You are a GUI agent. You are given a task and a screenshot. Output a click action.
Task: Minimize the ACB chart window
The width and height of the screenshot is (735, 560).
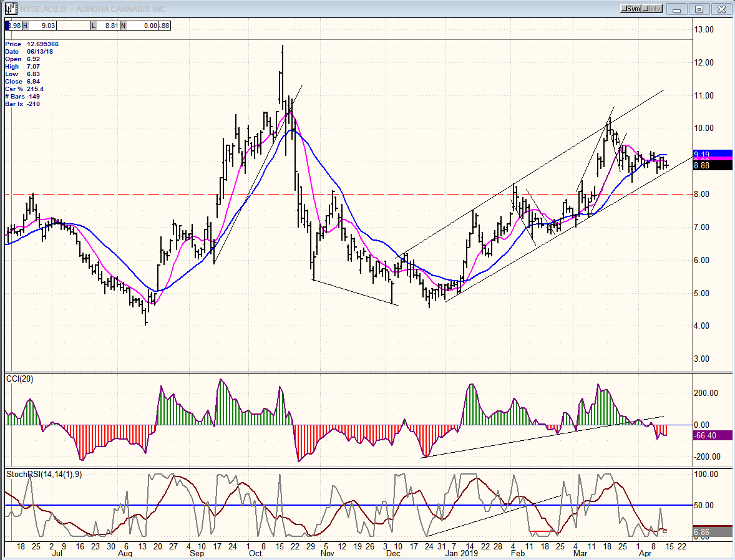676,9
